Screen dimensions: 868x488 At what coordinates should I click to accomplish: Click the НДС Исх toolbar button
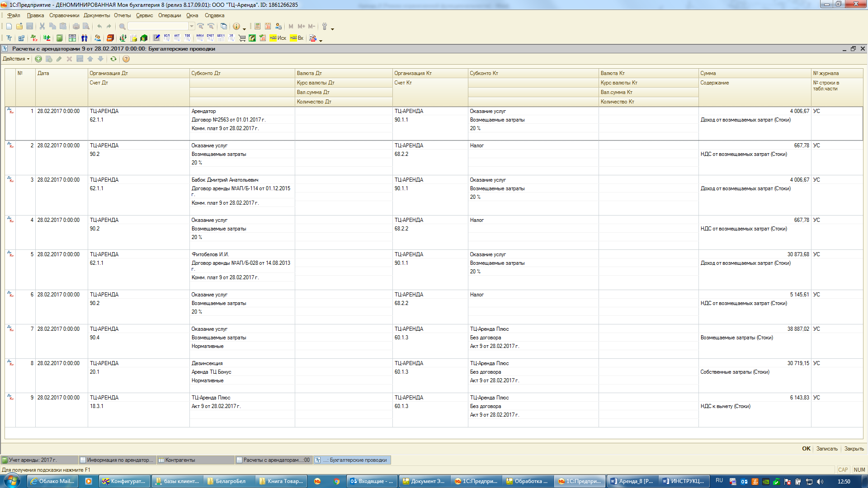pos(278,38)
